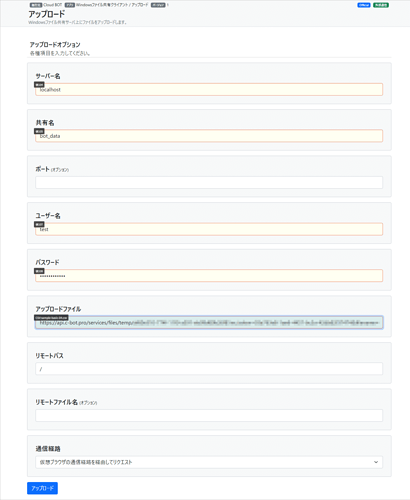Click the blue Official badge

(x=364, y=5)
